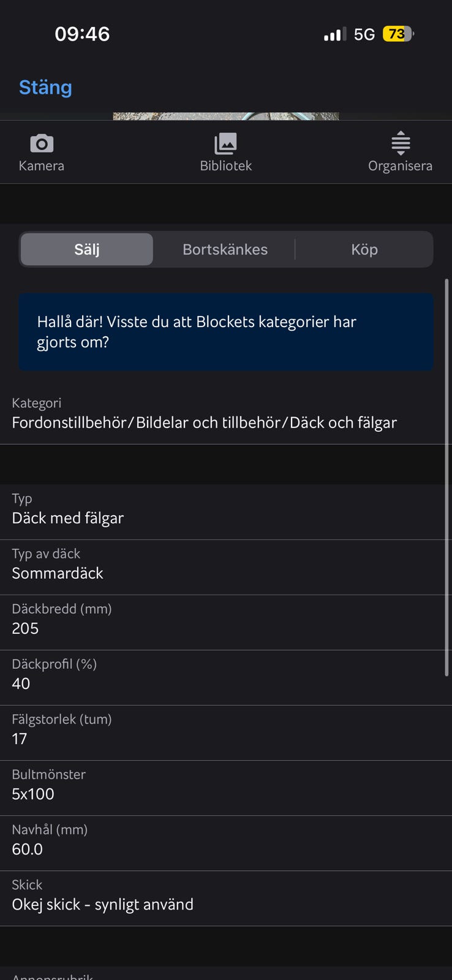Tap Organisera to rearrange photos
This screenshot has height=980, width=452.
click(x=400, y=152)
